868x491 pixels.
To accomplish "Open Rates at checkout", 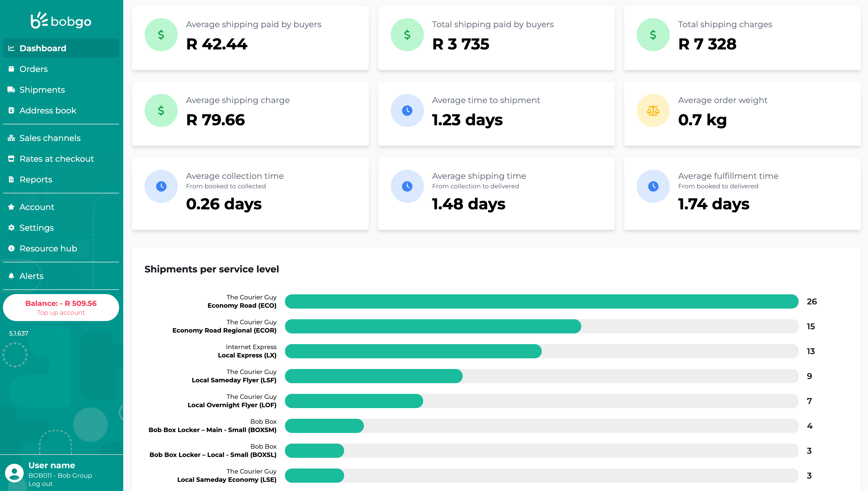I will 61,158.
